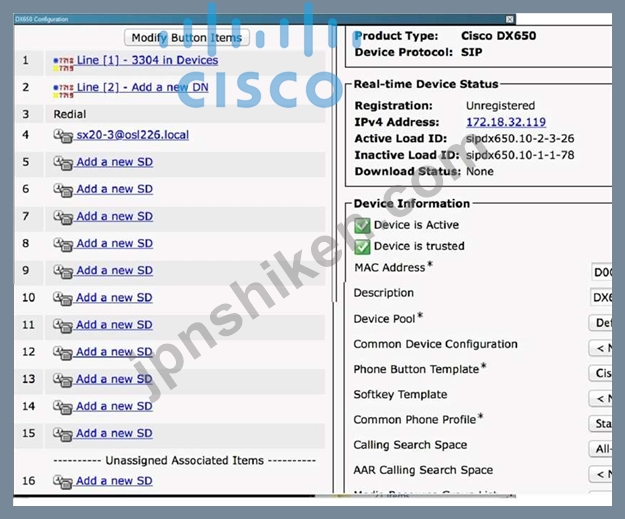Click Add a new SD in row 13

(x=114, y=379)
